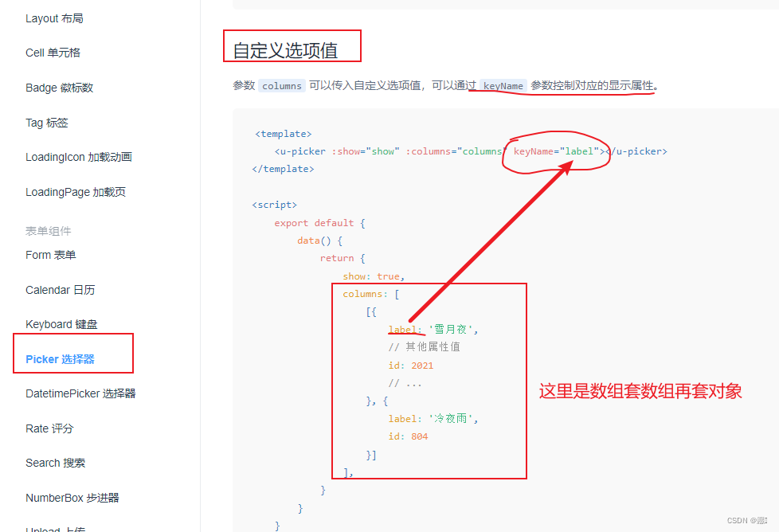Image resolution: width=779 pixels, height=532 pixels.
Task: Open the Search 搜索 component docs
Action: click(x=55, y=462)
